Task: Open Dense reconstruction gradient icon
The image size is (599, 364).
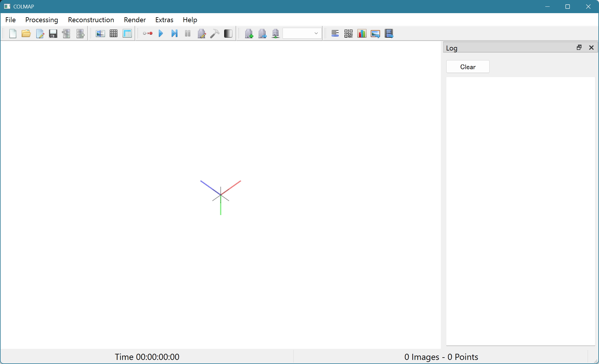Action: 228,34
